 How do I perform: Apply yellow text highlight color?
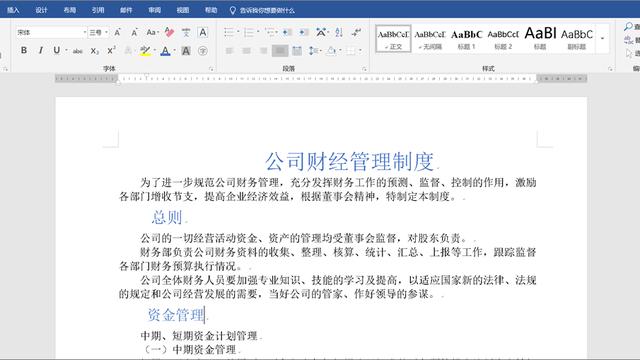click(145, 51)
